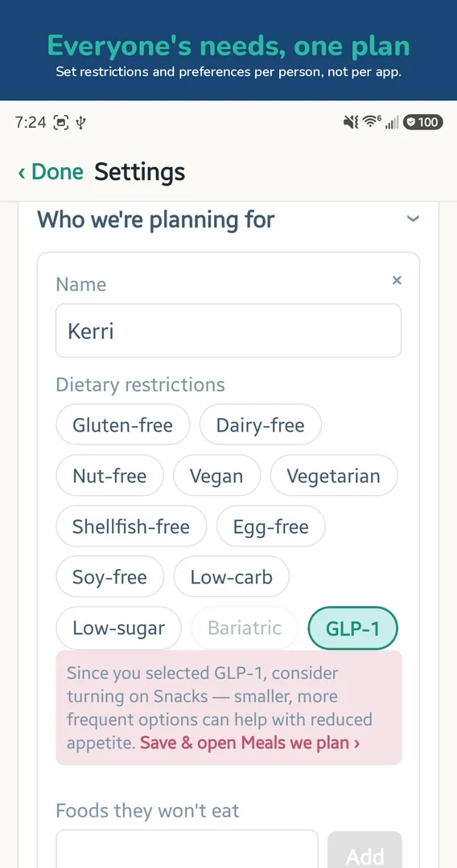Enable the Dairy-free dietary restriction
457x868 pixels.
[261, 425]
